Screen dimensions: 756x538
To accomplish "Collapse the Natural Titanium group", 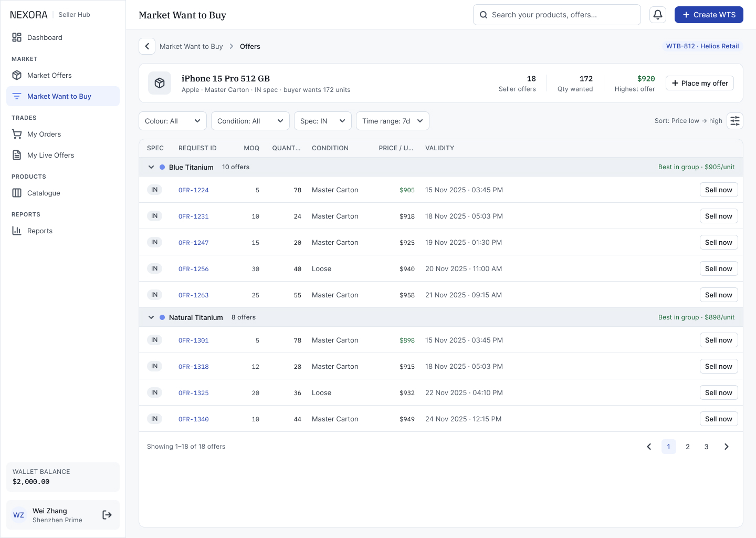I will [151, 317].
